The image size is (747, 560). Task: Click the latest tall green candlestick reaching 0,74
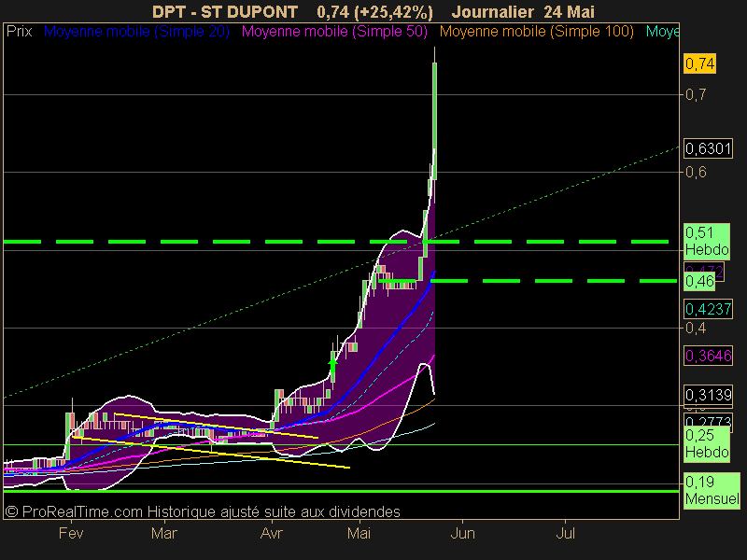click(x=434, y=121)
